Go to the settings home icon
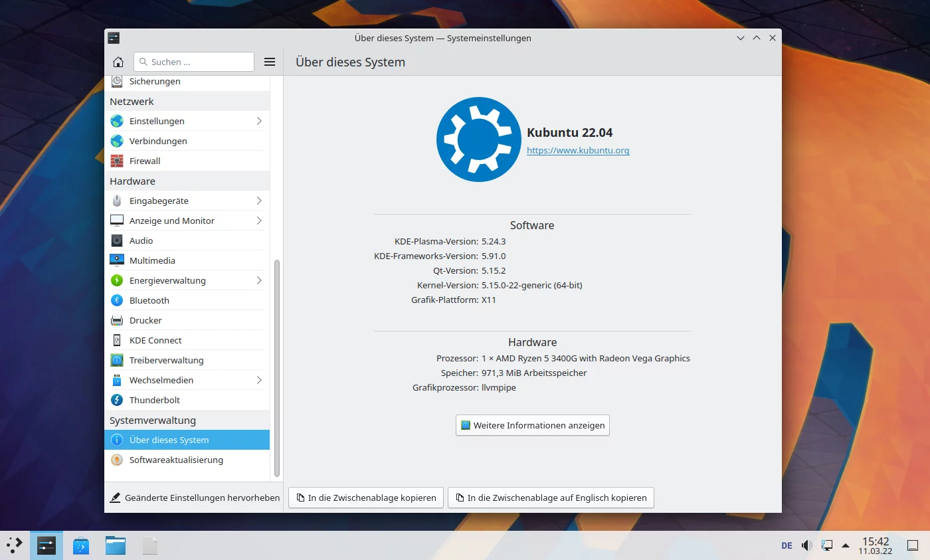This screenshot has width=930, height=560. click(x=118, y=62)
